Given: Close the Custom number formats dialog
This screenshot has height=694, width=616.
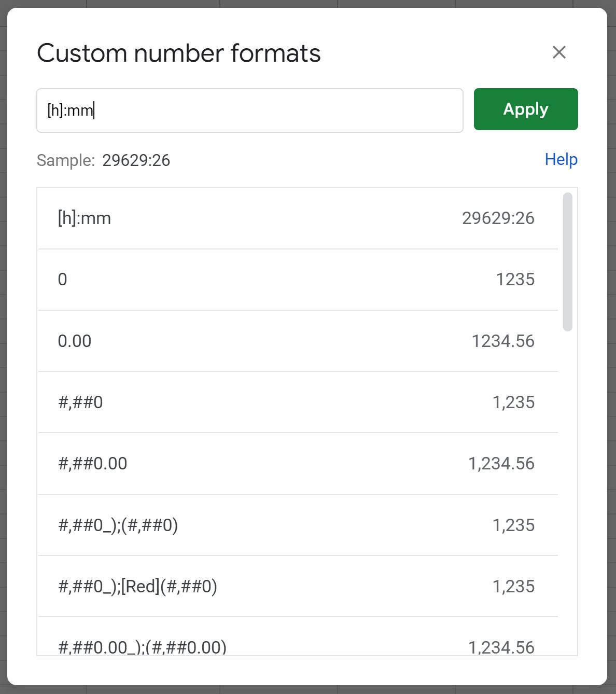Looking at the screenshot, I should pos(559,52).
